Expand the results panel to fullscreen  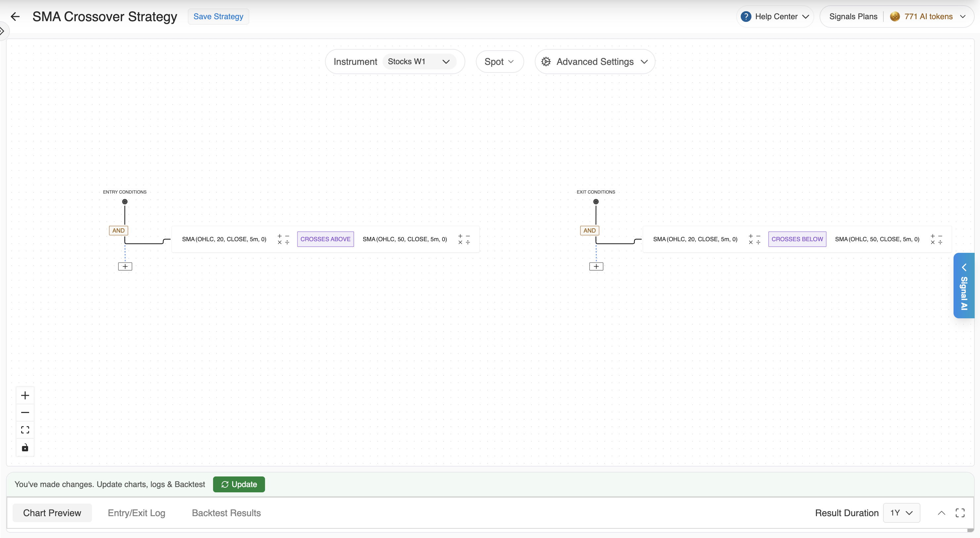coord(960,513)
